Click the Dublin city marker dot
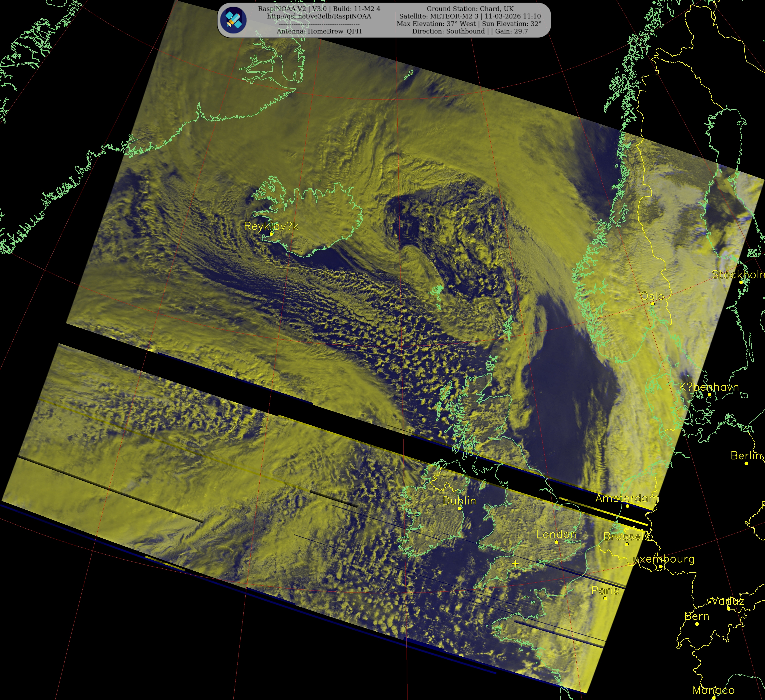The width and height of the screenshot is (765, 700). [x=459, y=509]
